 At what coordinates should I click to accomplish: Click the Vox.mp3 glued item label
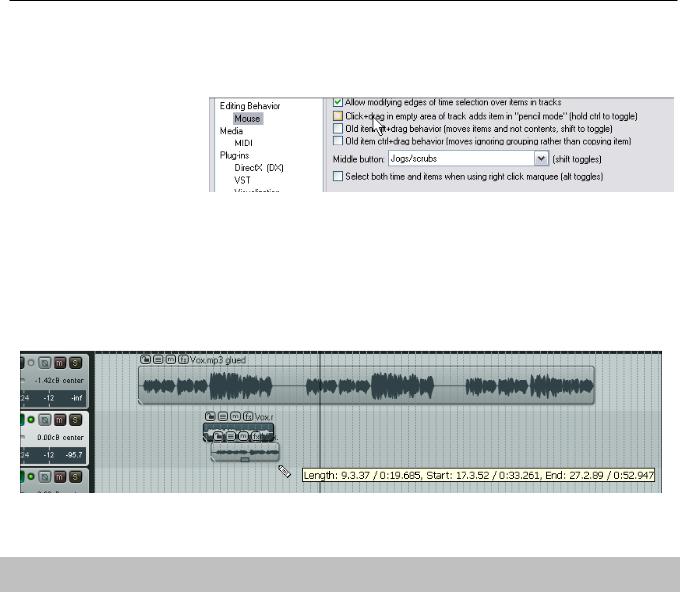(218, 360)
